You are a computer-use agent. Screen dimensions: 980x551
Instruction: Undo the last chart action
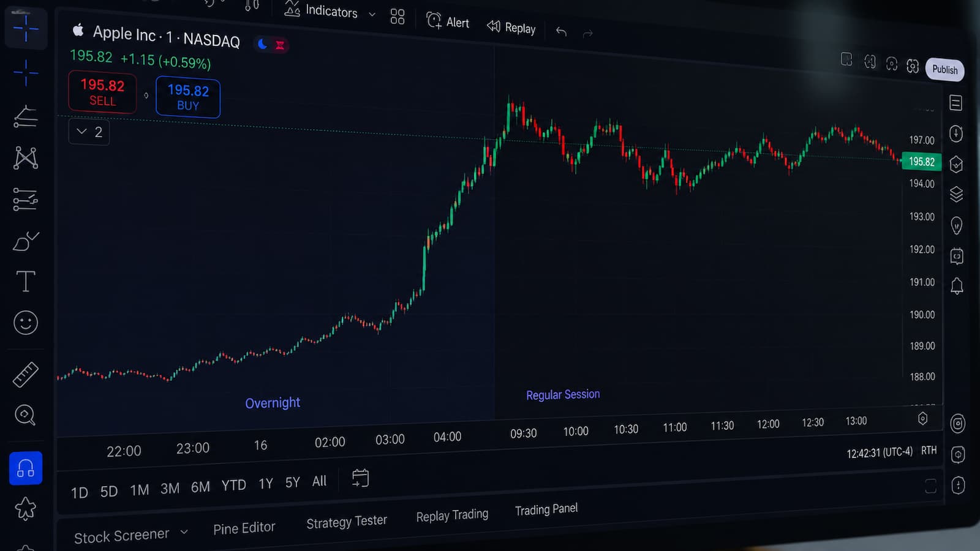561,31
